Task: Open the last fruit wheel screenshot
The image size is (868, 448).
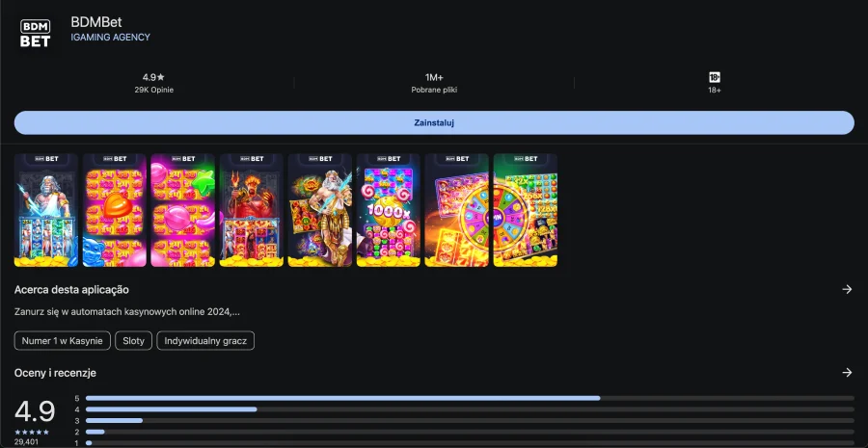Action: click(x=526, y=210)
